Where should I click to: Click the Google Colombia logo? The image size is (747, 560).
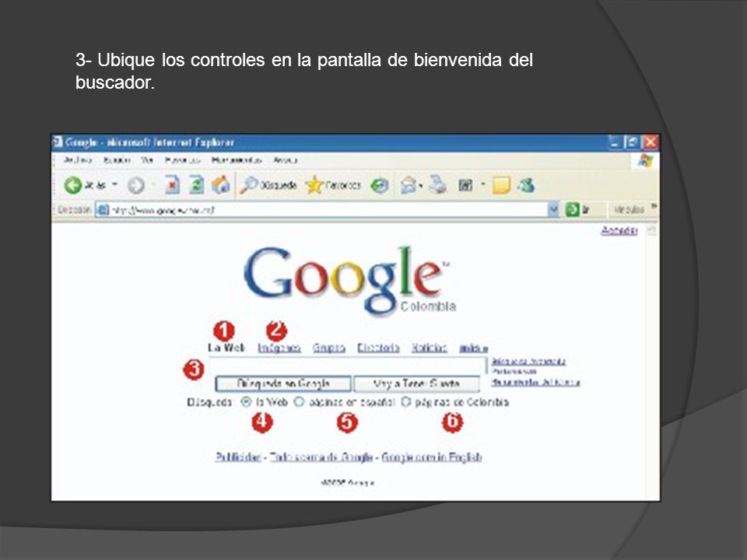coord(349,281)
